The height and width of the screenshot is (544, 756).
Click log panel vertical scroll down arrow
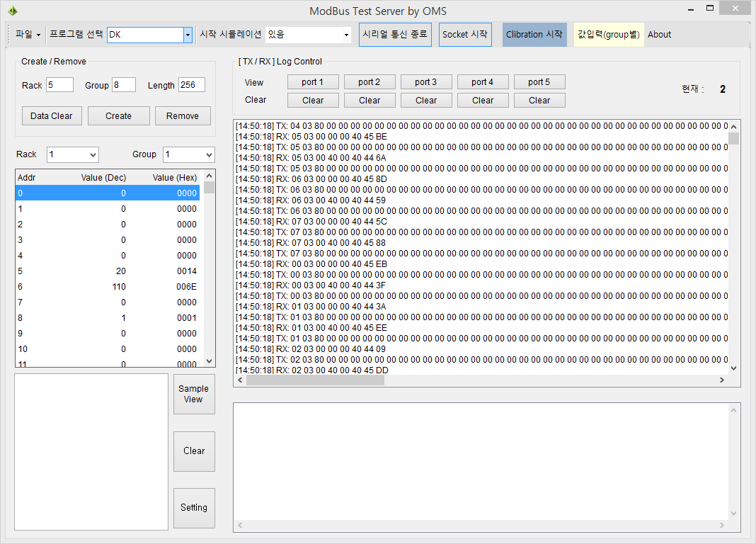[x=734, y=368]
